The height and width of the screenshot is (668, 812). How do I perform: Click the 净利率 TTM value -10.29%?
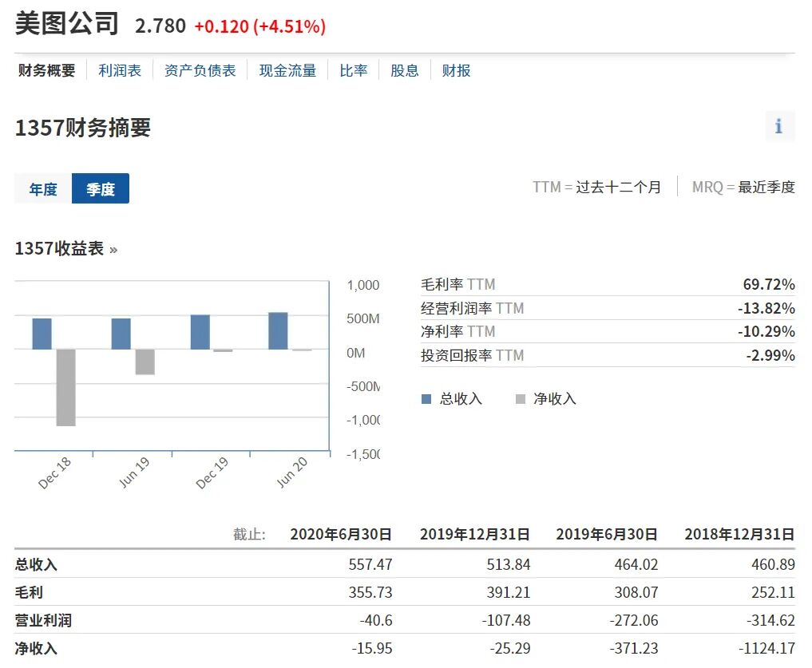[x=766, y=331]
